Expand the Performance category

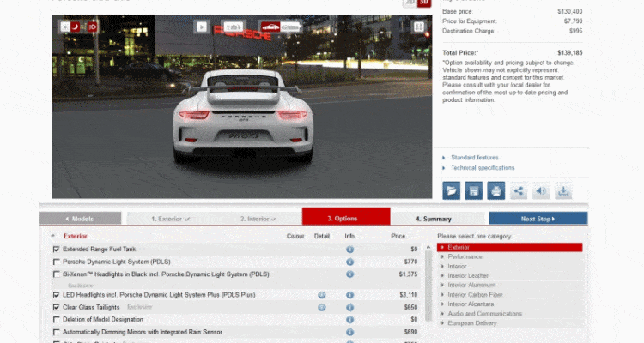510,257
